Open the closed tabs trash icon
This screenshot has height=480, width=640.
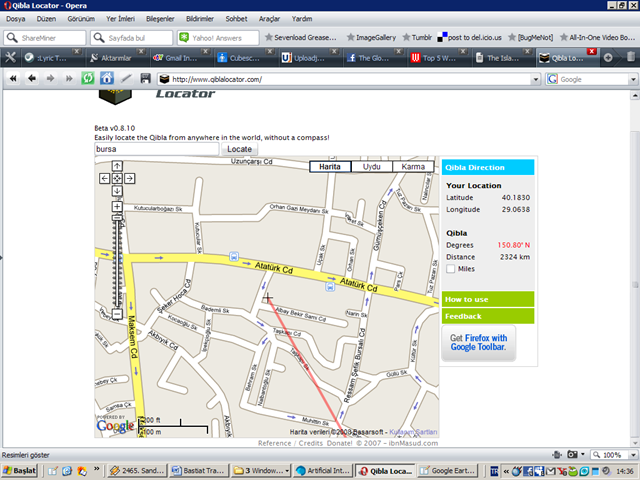tap(631, 57)
